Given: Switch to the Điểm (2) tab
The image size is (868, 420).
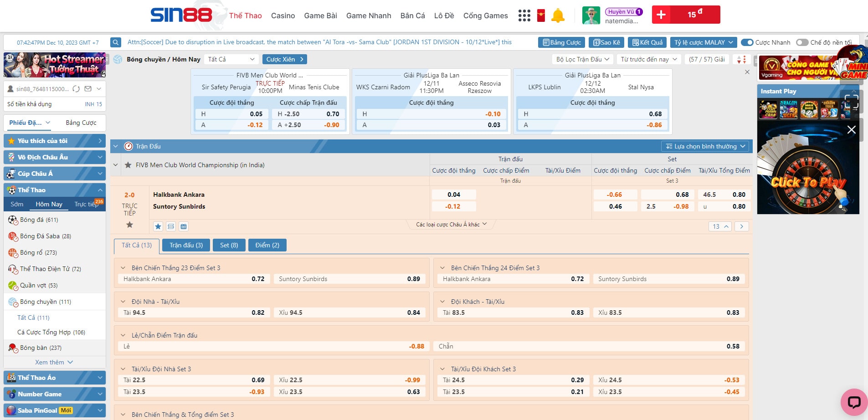Looking at the screenshot, I should tap(267, 245).
